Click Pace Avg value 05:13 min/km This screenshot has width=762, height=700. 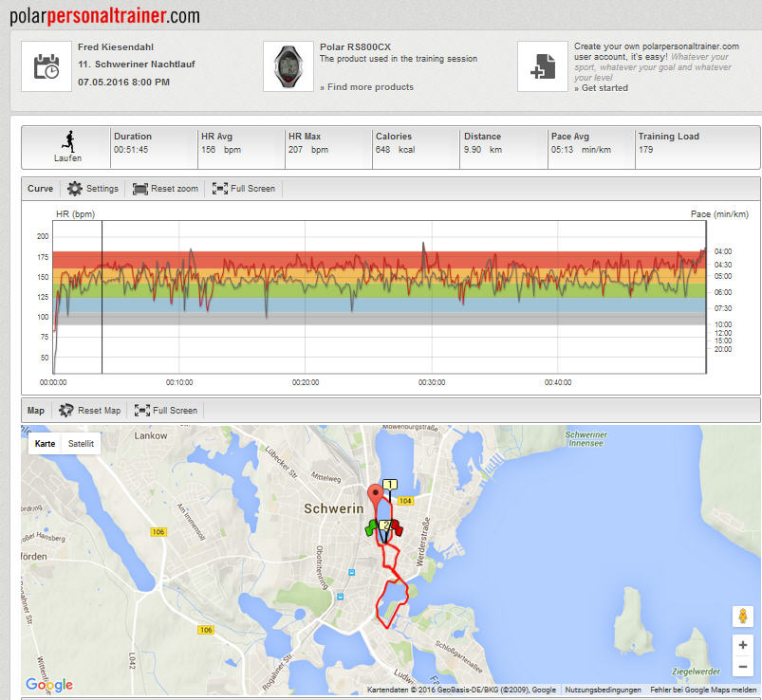[x=581, y=150]
